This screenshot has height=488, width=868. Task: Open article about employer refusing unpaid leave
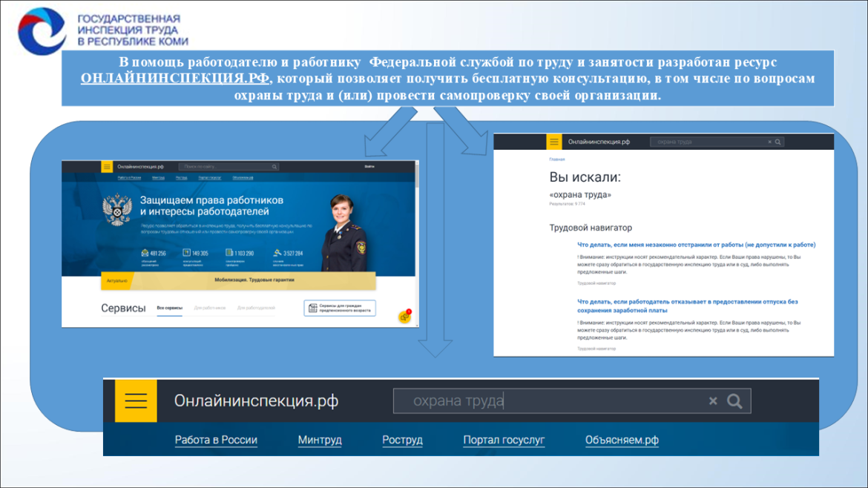tap(688, 306)
